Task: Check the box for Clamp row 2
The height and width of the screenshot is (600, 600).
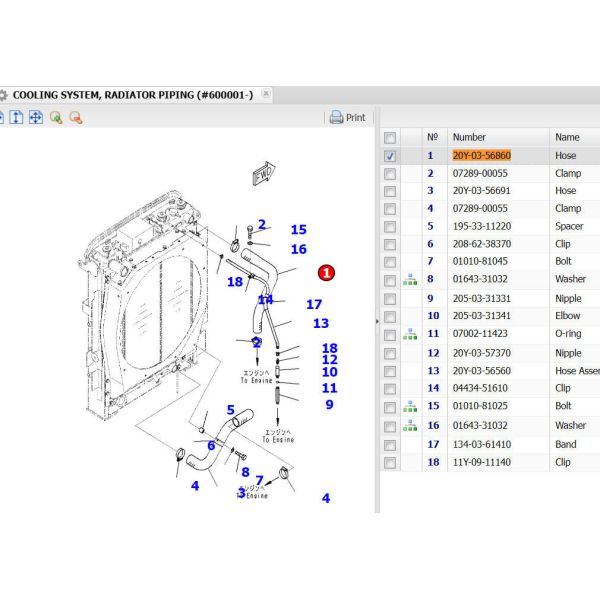Action: point(390,174)
